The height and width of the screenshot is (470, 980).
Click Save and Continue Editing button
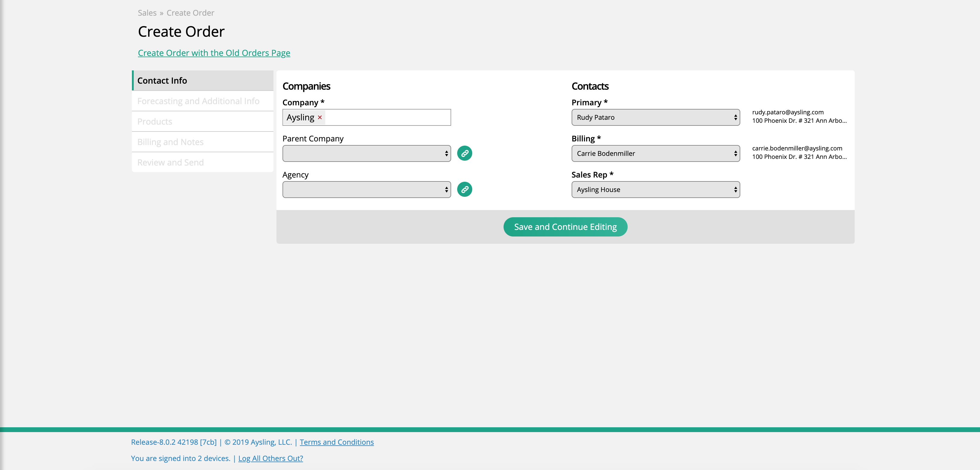pos(565,227)
